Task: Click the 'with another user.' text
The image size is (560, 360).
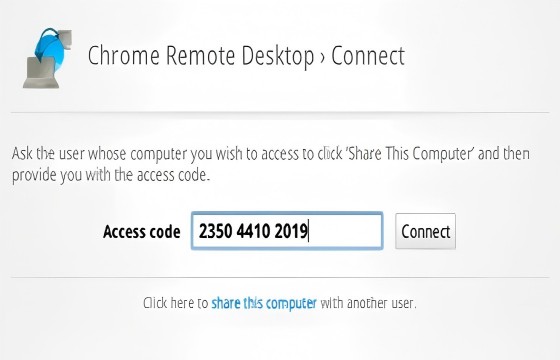Action: coord(368,303)
